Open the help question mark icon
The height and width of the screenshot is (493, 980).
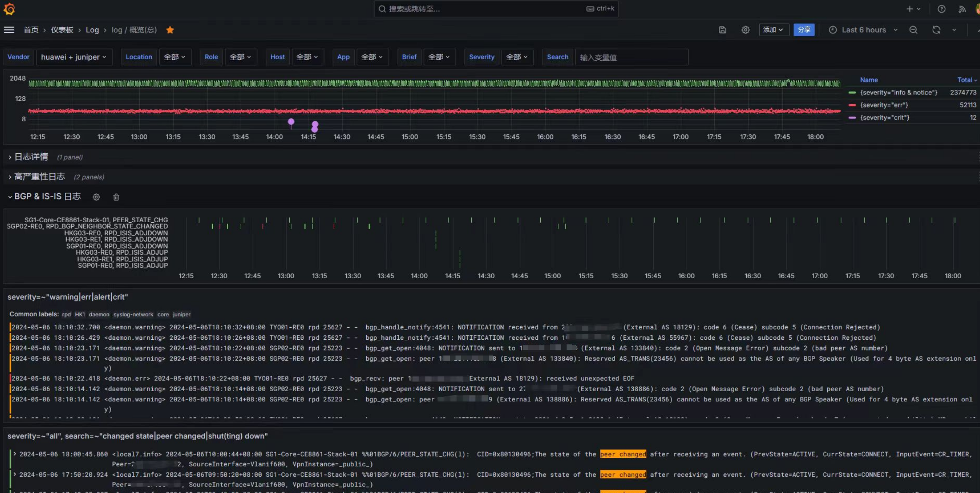pos(941,9)
